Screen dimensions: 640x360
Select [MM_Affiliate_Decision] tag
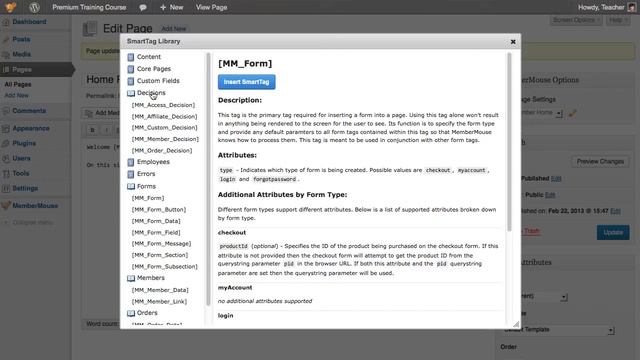164,116
